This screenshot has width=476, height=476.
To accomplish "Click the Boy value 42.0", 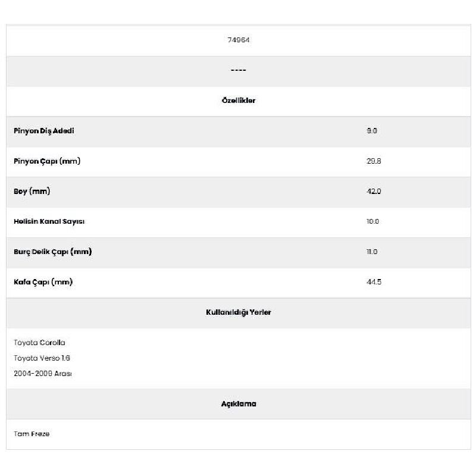I will pos(374,192).
